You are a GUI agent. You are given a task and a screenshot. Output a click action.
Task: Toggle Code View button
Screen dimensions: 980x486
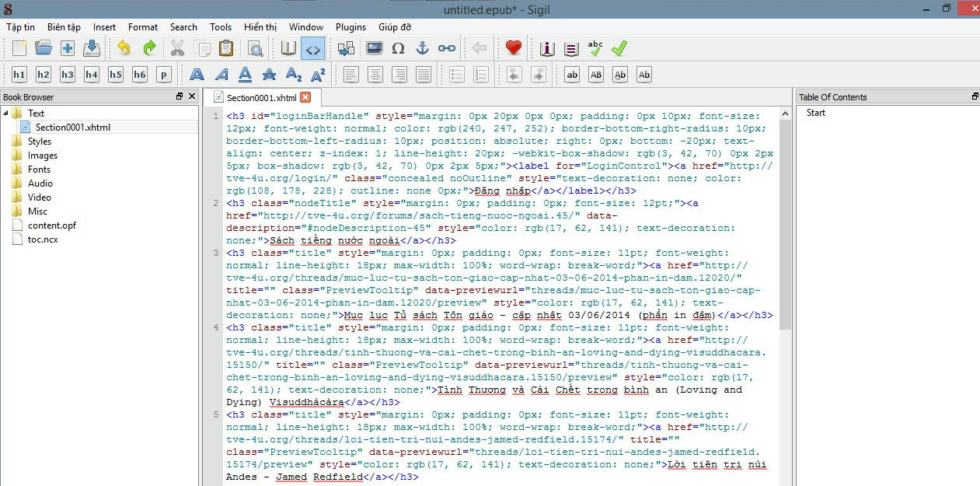(312, 48)
